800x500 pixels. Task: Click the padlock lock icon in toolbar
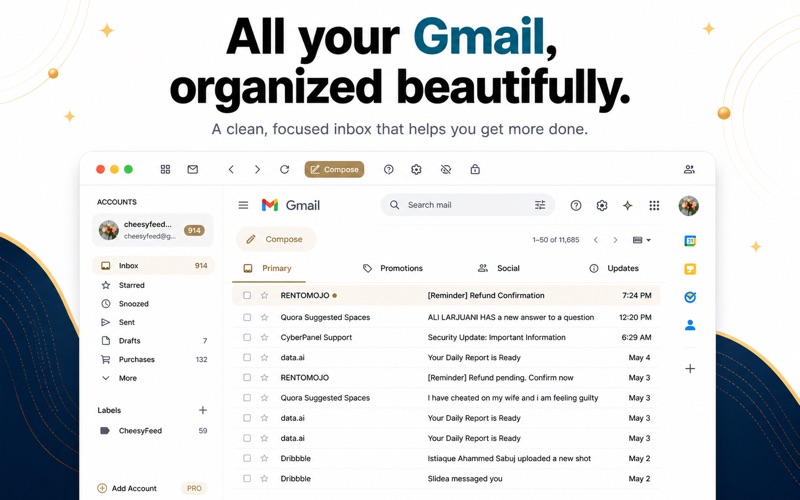475,169
